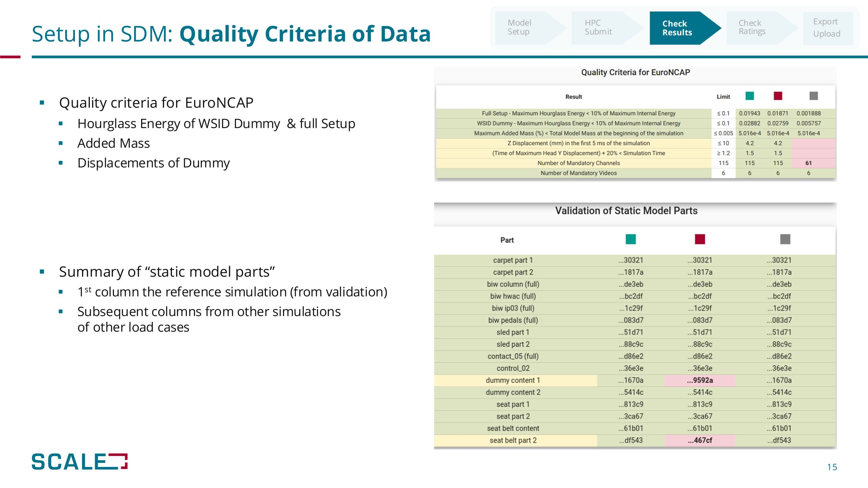Screen dimensions: 868x488
Task: Select the 'sled part 2' row
Action: click(x=635, y=344)
